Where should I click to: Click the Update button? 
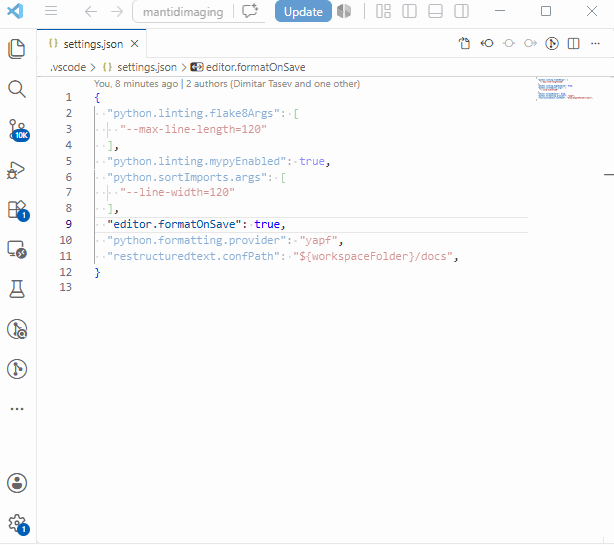[x=303, y=11]
